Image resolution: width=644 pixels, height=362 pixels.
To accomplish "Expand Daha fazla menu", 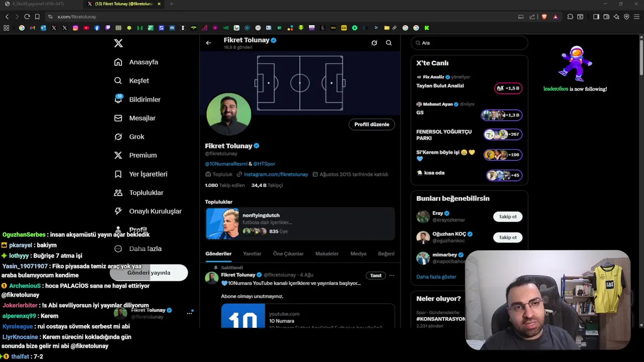I will [x=138, y=248].
